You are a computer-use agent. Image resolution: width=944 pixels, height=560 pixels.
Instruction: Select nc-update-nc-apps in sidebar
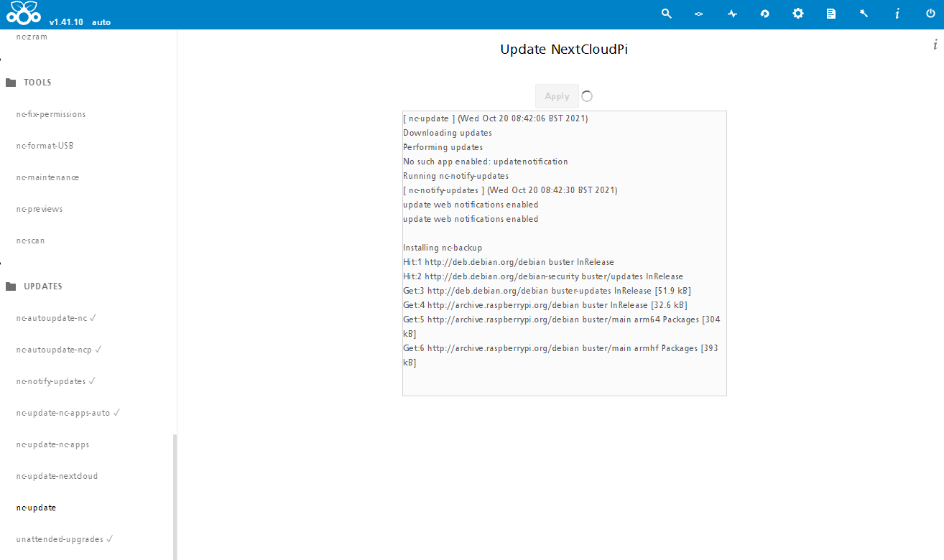[52, 444]
